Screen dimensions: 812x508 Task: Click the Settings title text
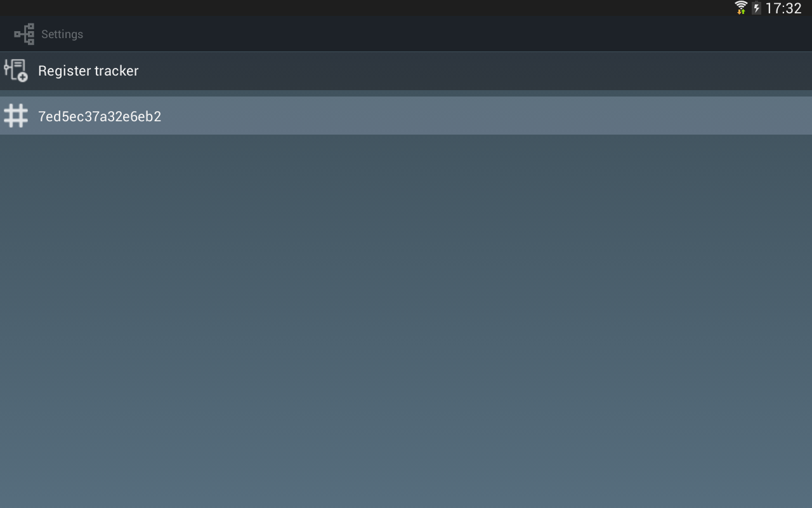(x=62, y=34)
